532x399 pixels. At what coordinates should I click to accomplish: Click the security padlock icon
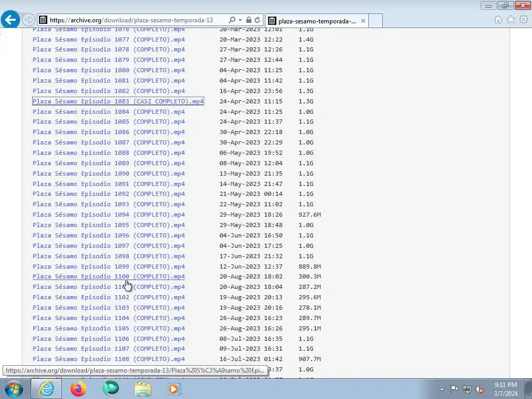point(249,20)
